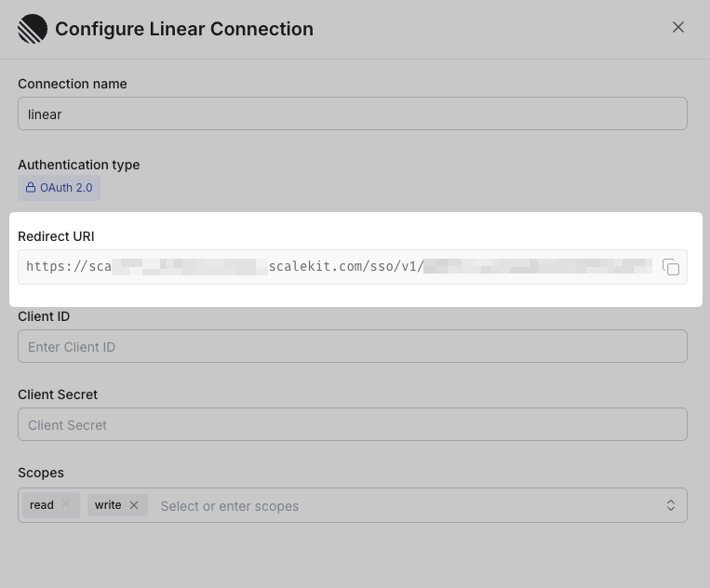Screen dimensions: 710x588
Task: Click the lock icon beside OAuth 2.0
Action: 31,188
